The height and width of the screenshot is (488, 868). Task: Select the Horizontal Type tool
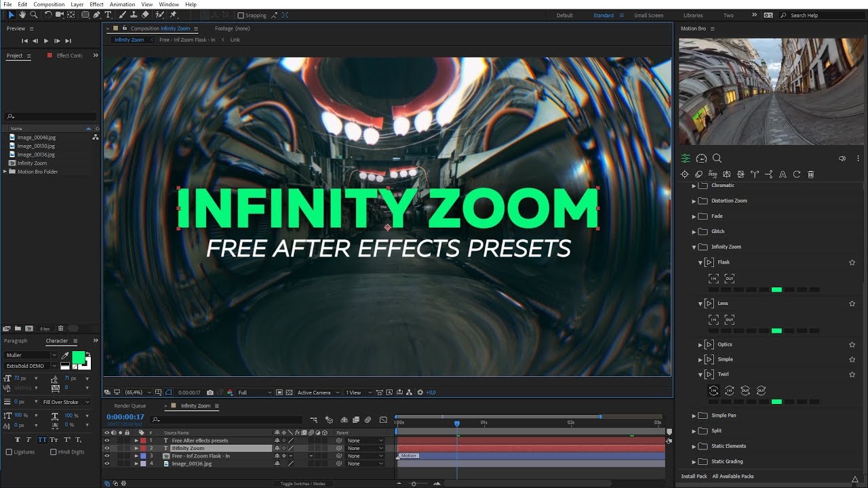coord(108,14)
